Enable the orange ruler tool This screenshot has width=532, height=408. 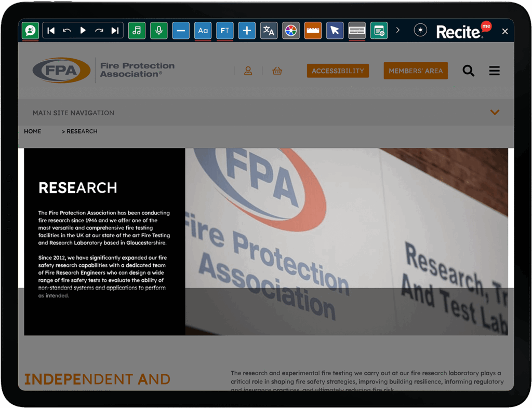pyautogui.click(x=313, y=31)
